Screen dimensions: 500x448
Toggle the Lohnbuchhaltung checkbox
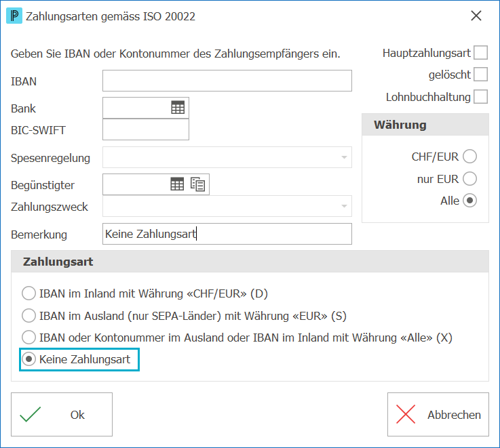tap(480, 97)
